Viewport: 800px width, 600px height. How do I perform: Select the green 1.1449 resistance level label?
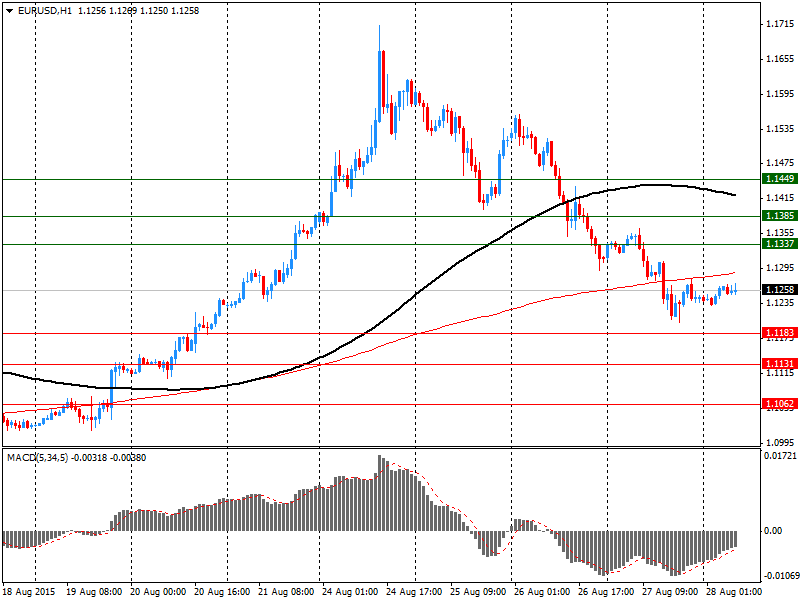(x=780, y=179)
